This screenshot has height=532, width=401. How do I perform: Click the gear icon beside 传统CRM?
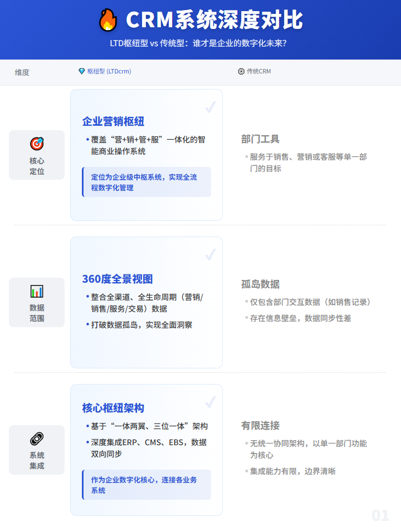(241, 72)
